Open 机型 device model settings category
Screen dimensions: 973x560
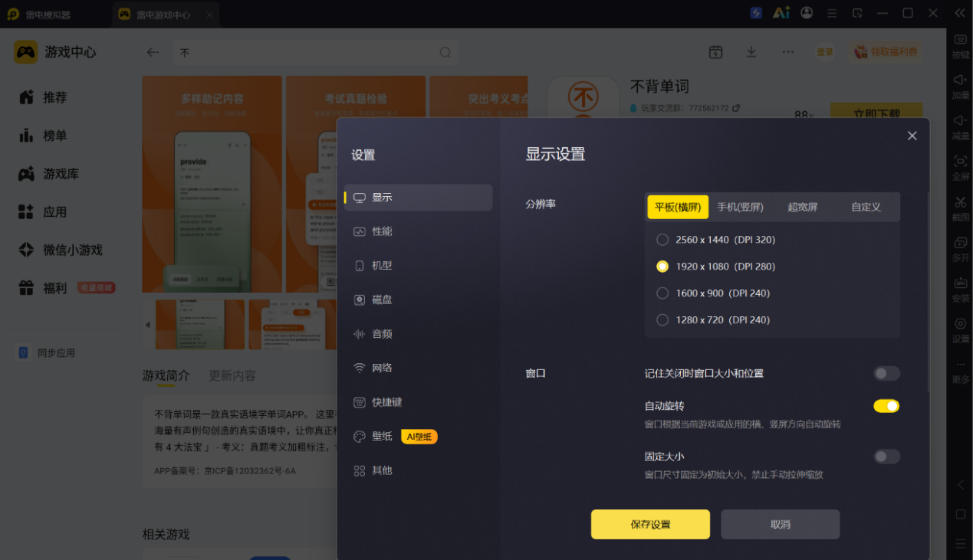[418, 265]
